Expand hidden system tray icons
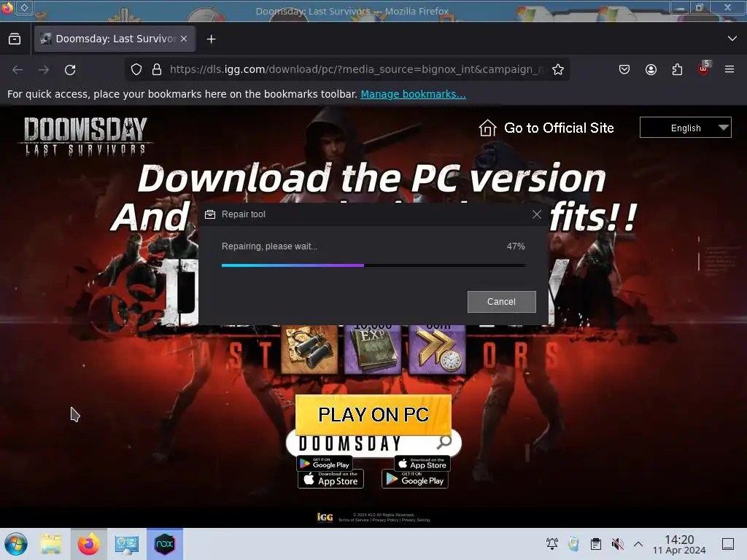747x560 pixels. (x=638, y=544)
